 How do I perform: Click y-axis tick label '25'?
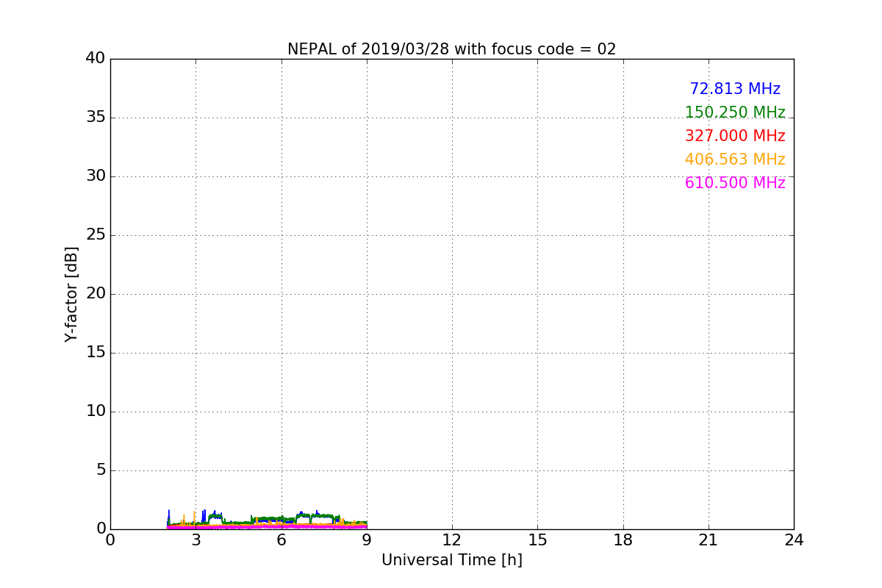click(96, 235)
